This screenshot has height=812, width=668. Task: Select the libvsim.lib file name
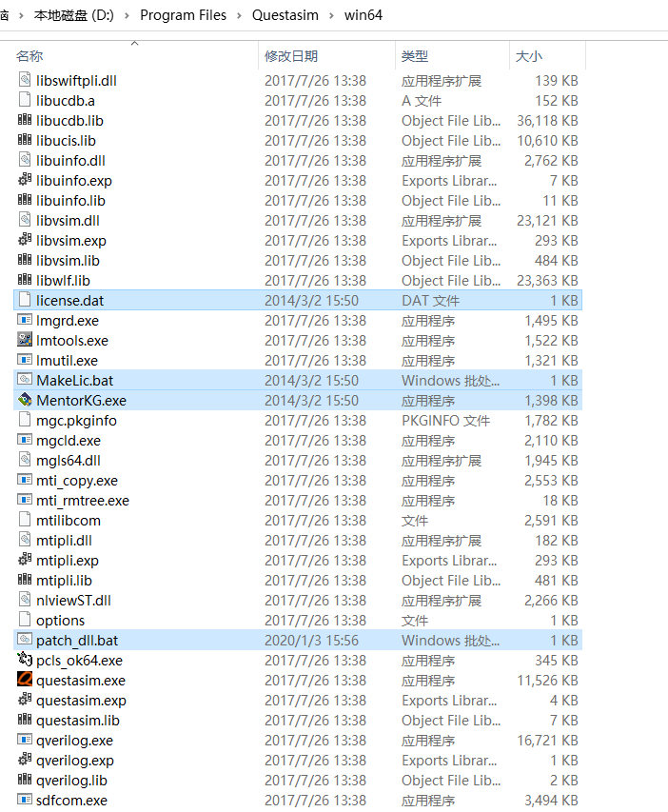click(68, 261)
